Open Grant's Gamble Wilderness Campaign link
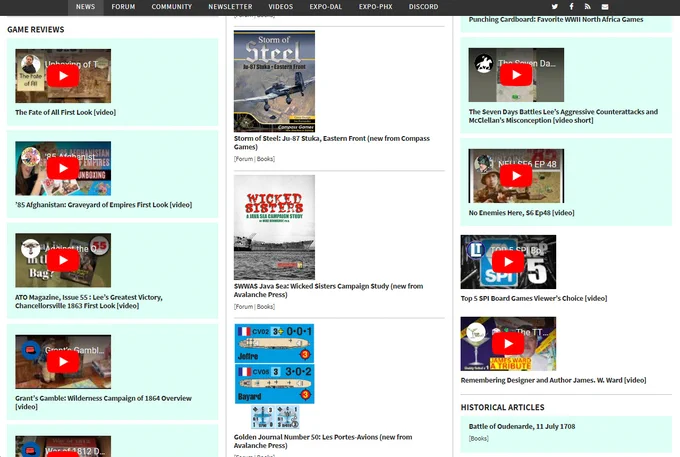Viewport: 680px width, 457px height. point(103,402)
